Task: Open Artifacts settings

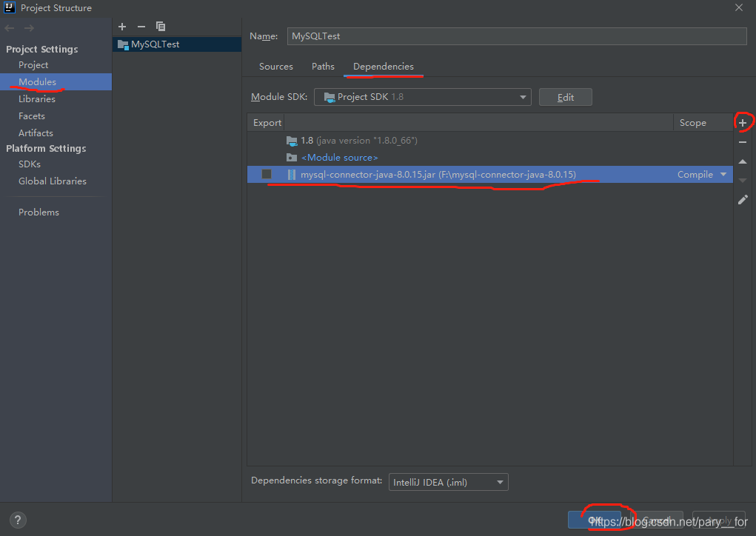Action: [36, 133]
